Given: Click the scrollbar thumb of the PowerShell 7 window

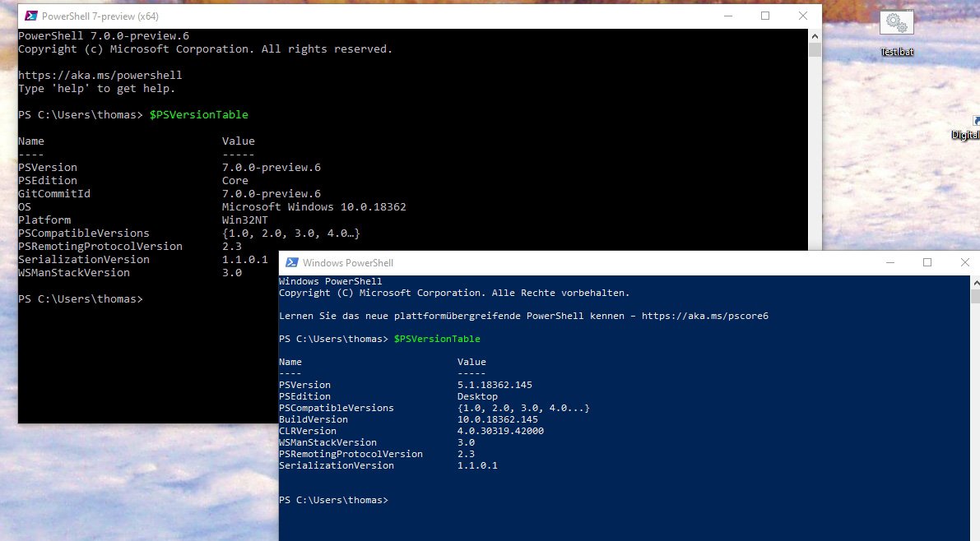Looking at the screenshot, I should (x=815, y=49).
